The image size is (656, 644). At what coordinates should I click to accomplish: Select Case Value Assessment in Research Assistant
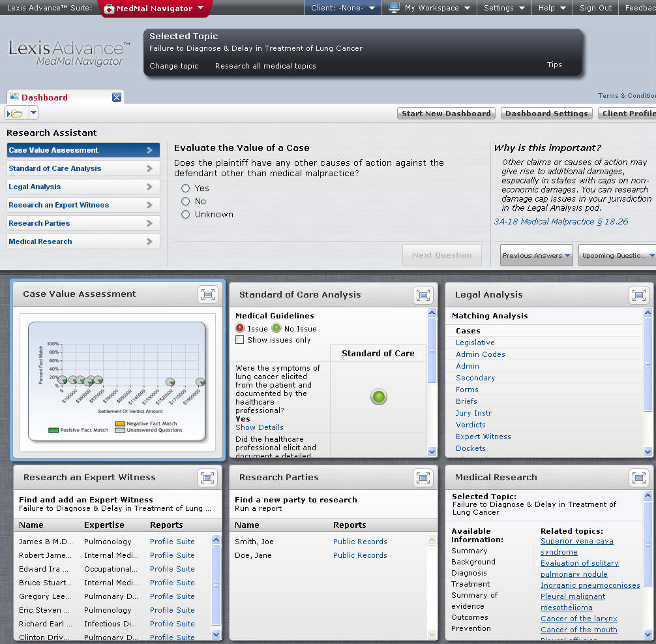[x=83, y=150]
